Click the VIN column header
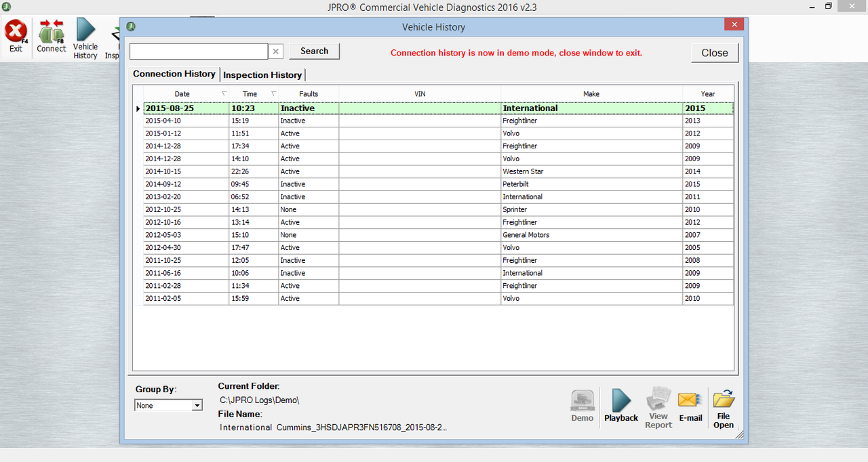The height and width of the screenshot is (462, 868). point(420,93)
